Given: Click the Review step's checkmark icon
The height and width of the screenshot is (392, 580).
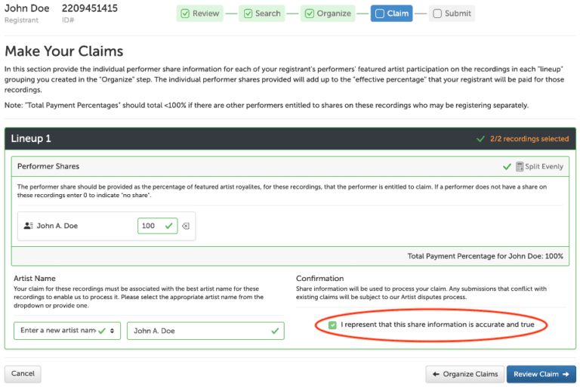Looking at the screenshot, I should point(185,14).
